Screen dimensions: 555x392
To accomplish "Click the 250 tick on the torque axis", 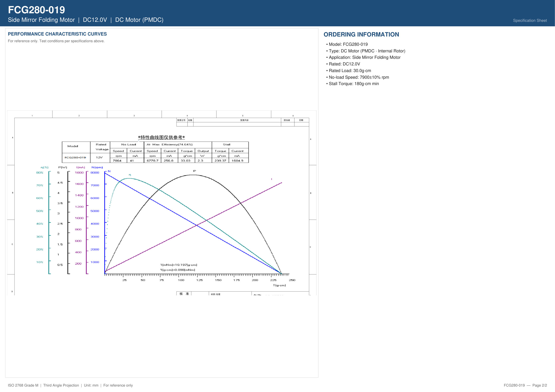I will [x=292, y=280].
